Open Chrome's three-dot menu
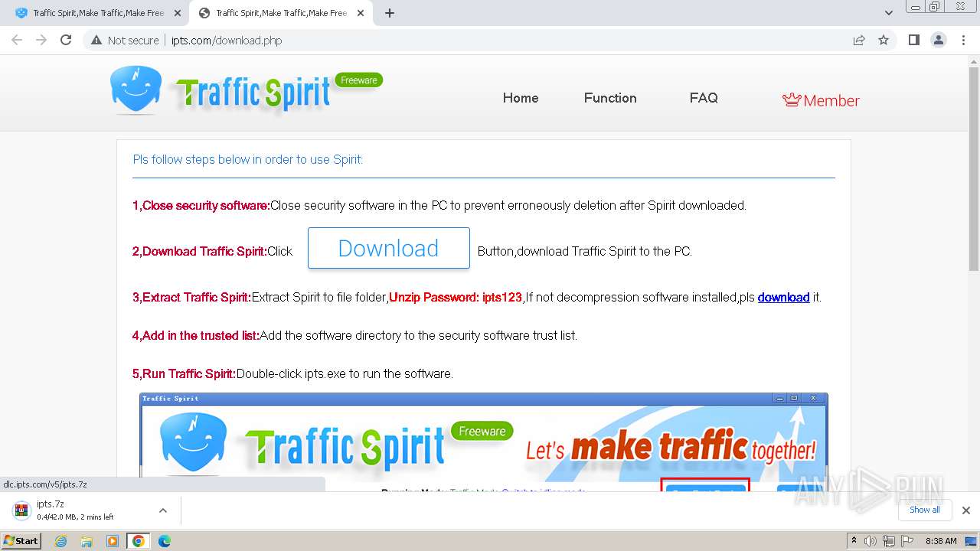 tap(963, 40)
